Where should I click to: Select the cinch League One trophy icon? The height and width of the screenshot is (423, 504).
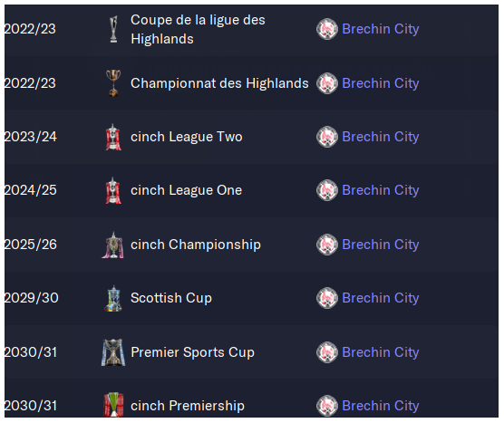[x=113, y=190]
